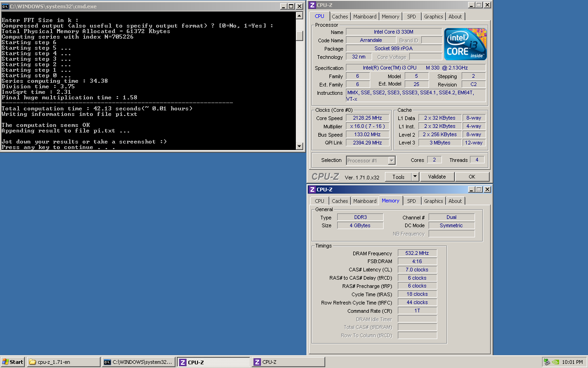
Task: Click the Threads value 4
Action: [477, 160]
